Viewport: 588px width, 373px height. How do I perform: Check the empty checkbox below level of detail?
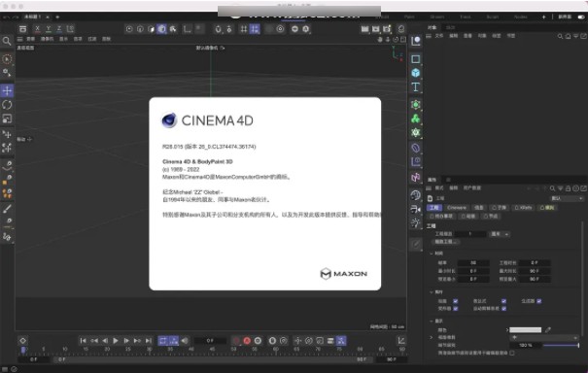click(x=512, y=353)
